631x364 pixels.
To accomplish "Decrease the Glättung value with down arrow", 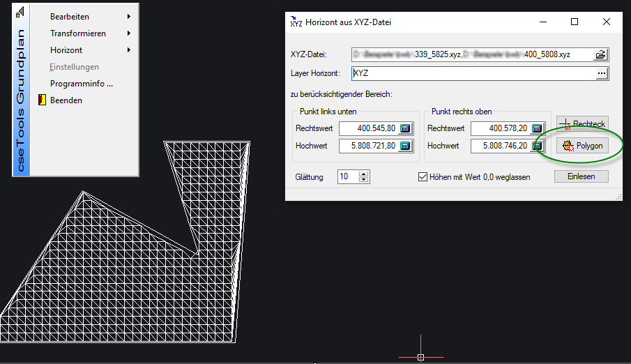I will (363, 180).
